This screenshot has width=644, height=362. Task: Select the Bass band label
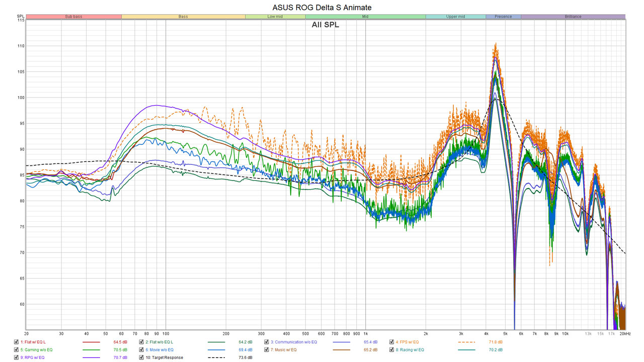[x=183, y=17]
